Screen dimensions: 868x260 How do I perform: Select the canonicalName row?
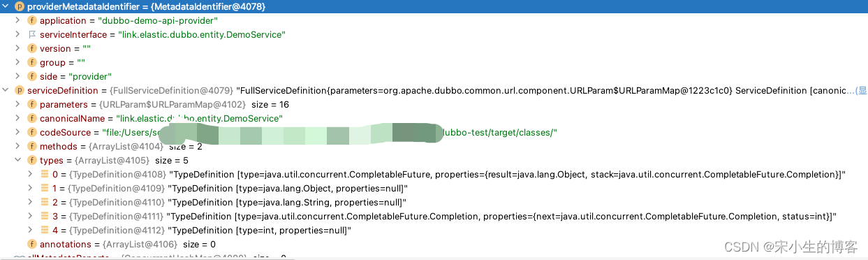point(434,118)
